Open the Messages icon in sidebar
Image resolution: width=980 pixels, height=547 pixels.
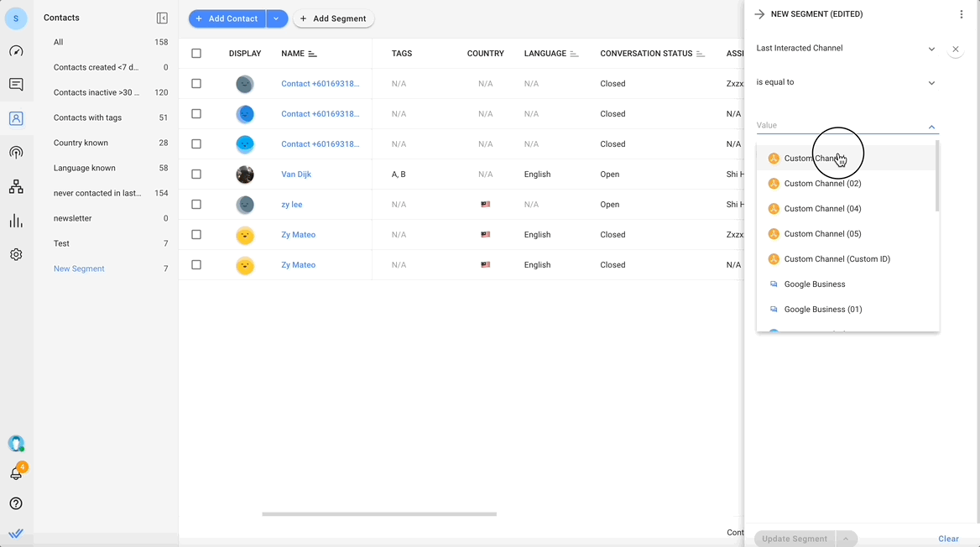click(x=16, y=85)
